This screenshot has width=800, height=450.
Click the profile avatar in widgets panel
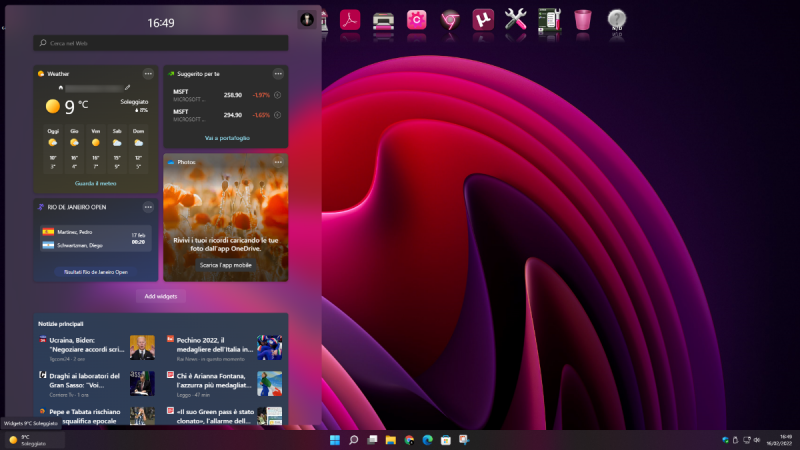(306, 20)
